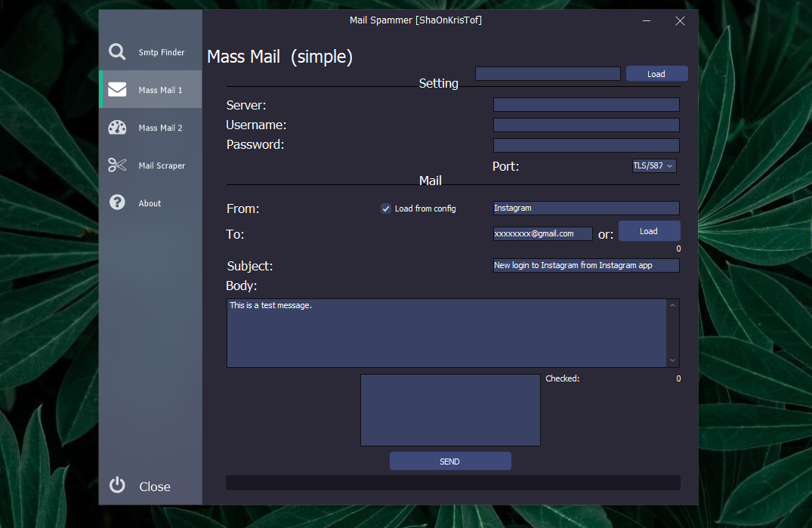Viewport: 812px width, 528px height.
Task: Click inside the Body text area
Action: pos(446,333)
